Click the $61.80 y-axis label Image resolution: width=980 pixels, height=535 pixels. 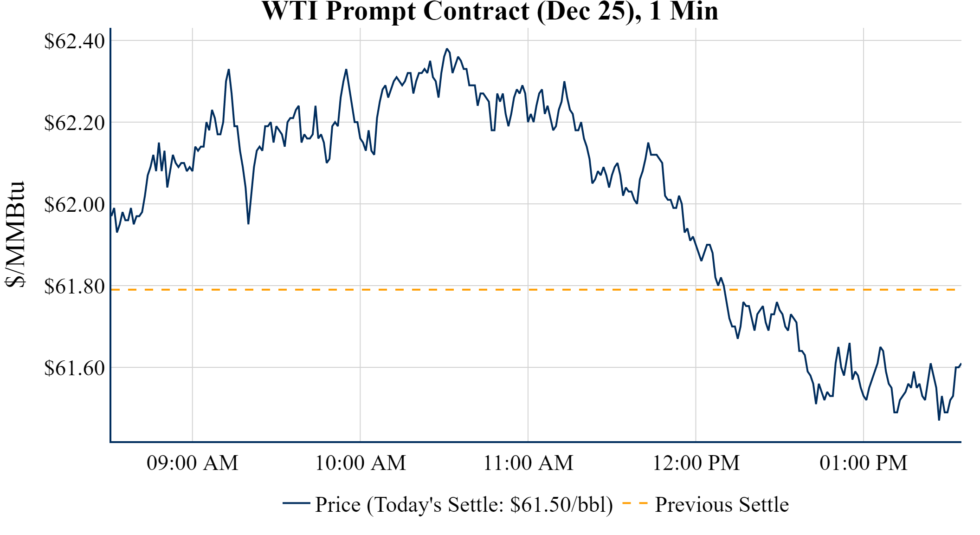(75, 286)
